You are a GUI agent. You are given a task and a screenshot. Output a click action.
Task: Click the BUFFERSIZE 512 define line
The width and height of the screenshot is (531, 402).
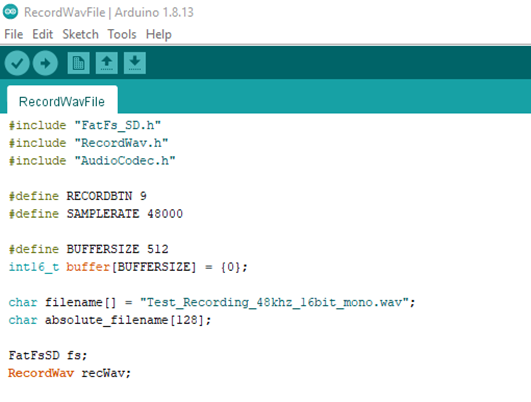pyautogui.click(x=88, y=249)
